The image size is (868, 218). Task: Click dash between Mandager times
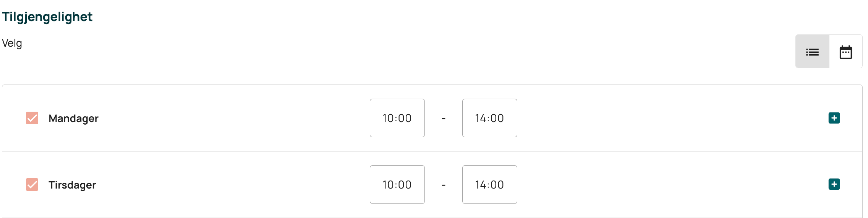tap(444, 119)
